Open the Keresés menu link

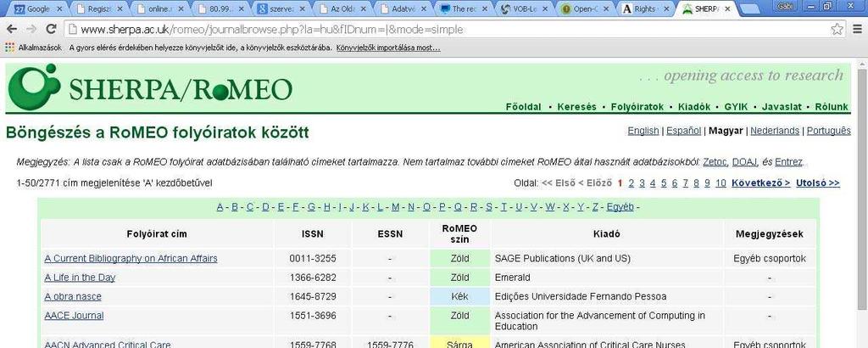coord(576,107)
